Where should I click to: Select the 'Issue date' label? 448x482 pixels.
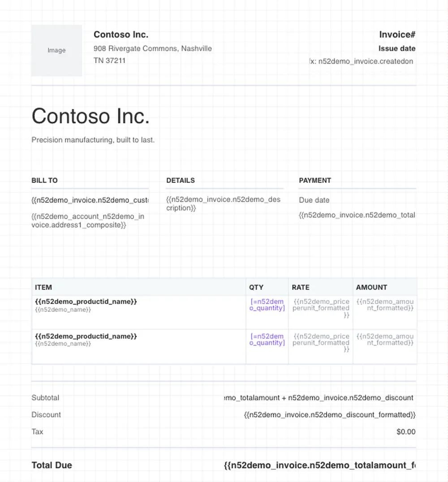397,48
